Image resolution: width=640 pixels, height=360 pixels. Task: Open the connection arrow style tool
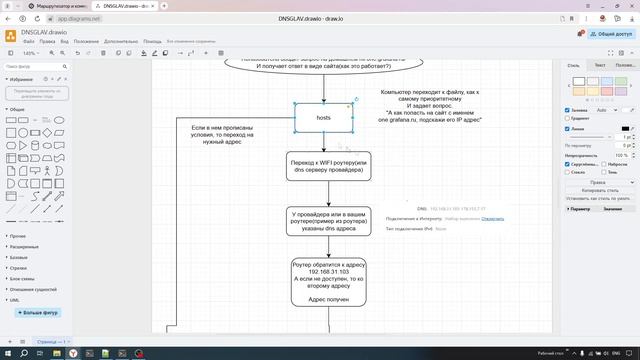coord(180,53)
